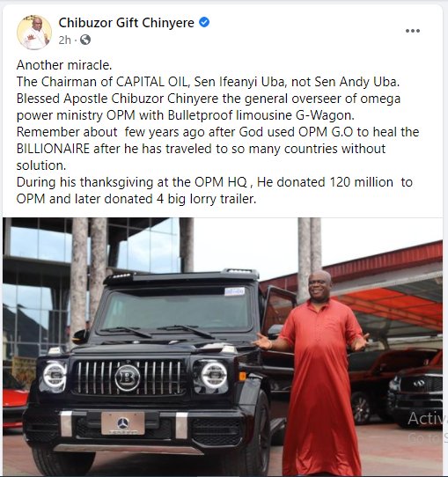Screen dimensions: 448x477
Task: Open the post's 2h timestamp link
Action: (x=65, y=40)
